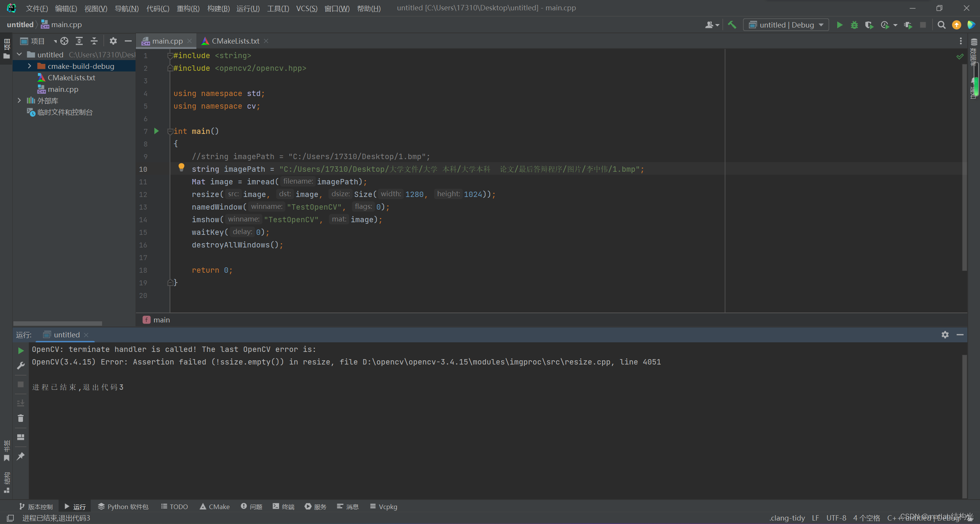980x524 pixels.
Task: Click the project panel horizontal scrollbar
Action: tap(57, 323)
